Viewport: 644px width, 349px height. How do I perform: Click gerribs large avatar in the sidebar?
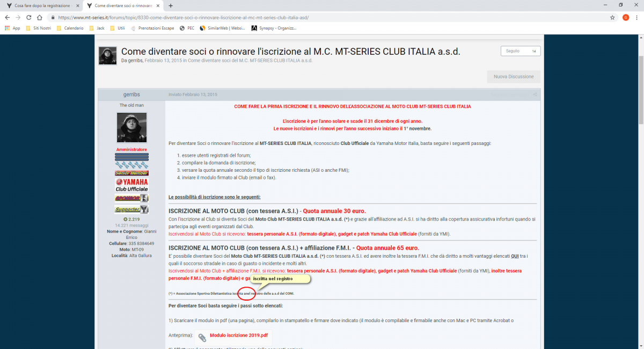pos(131,128)
